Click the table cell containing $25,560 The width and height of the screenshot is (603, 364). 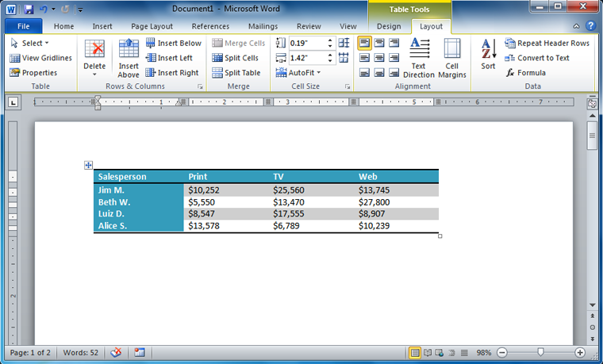pos(311,190)
